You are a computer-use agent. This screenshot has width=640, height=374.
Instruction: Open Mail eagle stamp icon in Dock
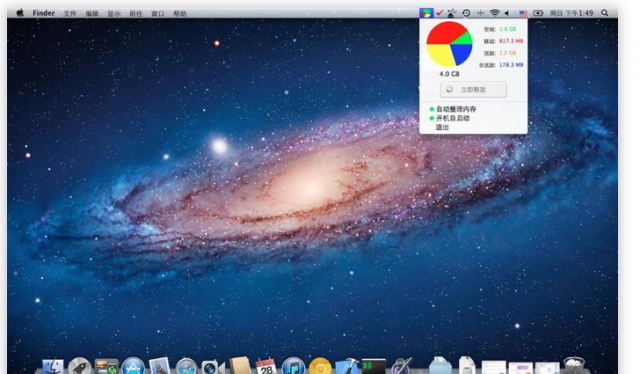(x=160, y=366)
